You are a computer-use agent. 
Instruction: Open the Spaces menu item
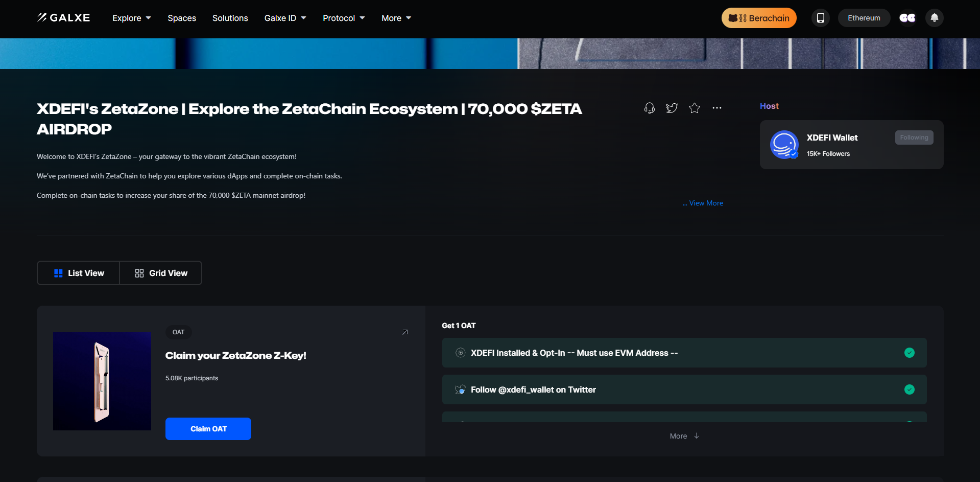[182, 18]
